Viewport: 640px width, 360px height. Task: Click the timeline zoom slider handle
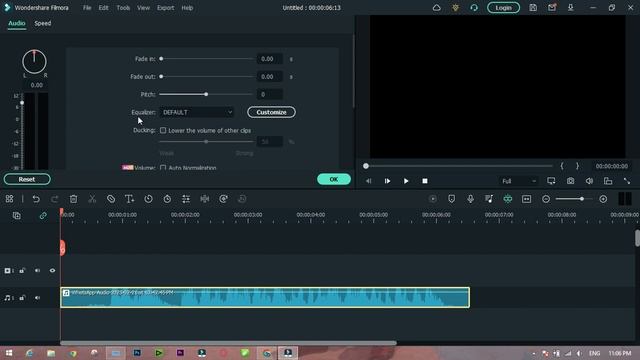point(582,199)
